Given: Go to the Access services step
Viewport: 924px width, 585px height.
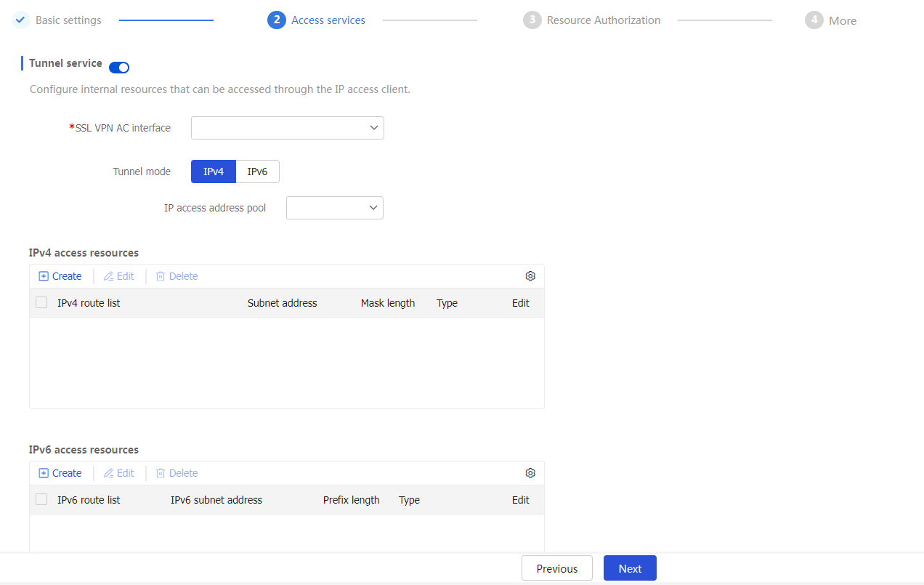Looking at the screenshot, I should click(328, 20).
